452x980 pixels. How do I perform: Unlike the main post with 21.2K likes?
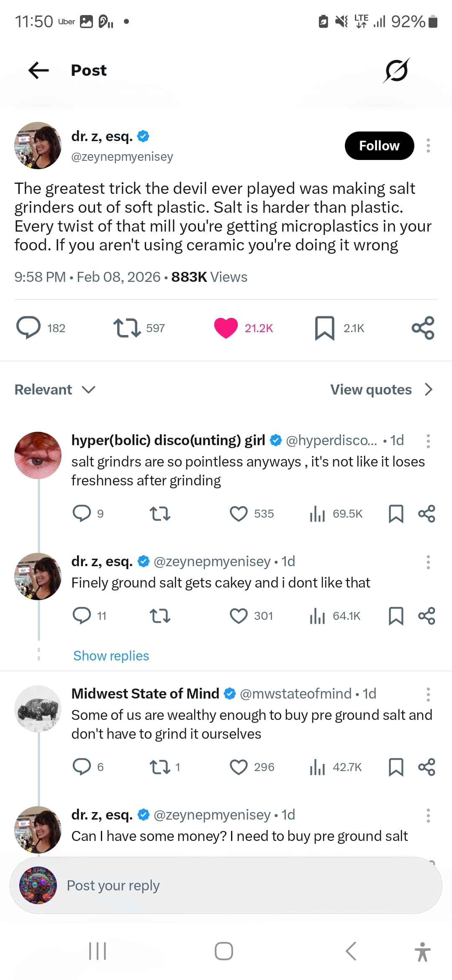coord(226,328)
